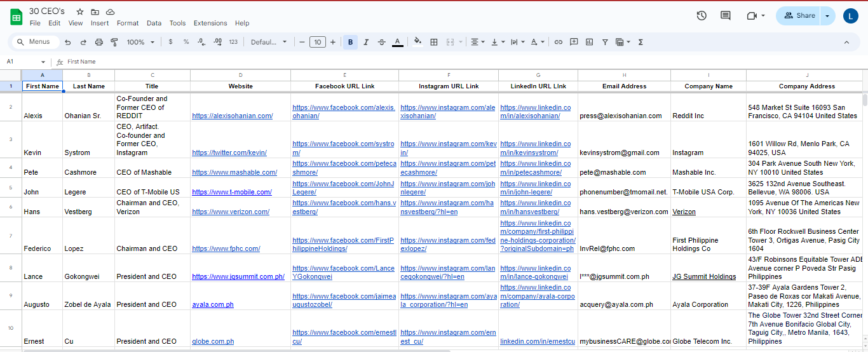Screen dimensions: 868x352
Task: Click the Print icon
Action: 99,42
